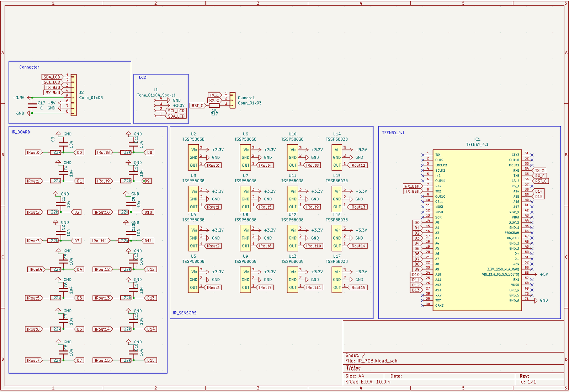Click the Connector section title text

coord(29,67)
